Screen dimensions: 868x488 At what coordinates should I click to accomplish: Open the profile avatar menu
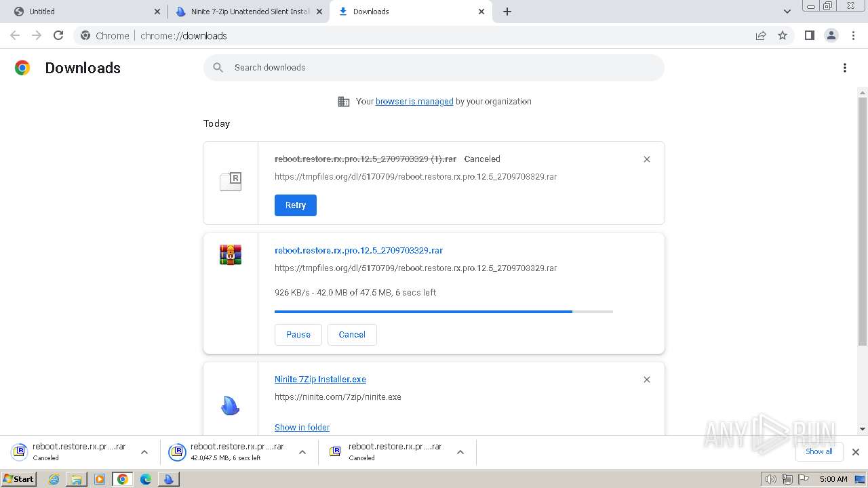tap(831, 35)
